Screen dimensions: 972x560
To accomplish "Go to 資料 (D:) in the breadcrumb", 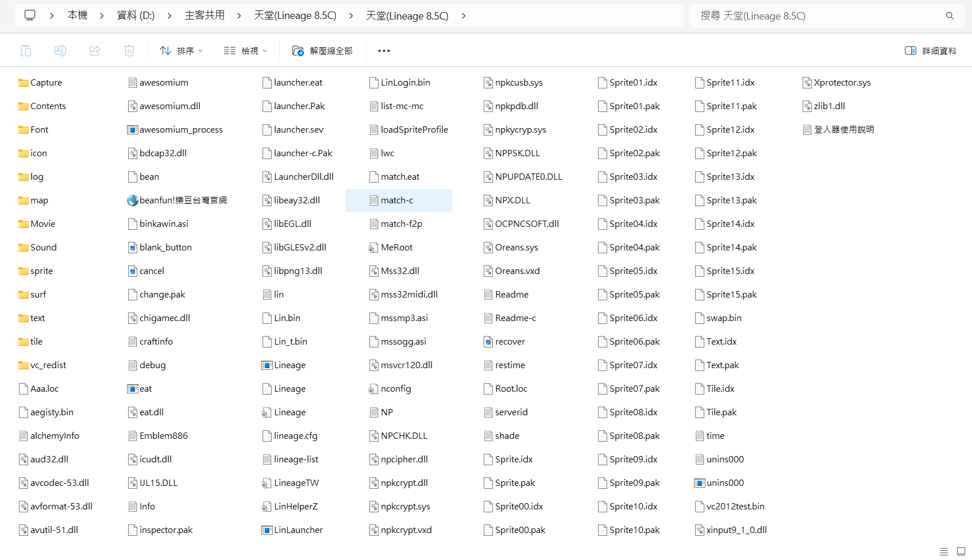I will 136,16.
